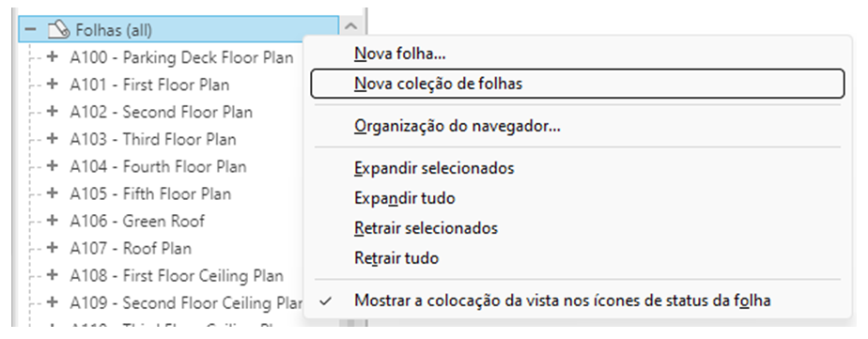The width and height of the screenshot is (868, 339).
Task: Select Retrair selecionados
Action: pyautogui.click(x=426, y=228)
